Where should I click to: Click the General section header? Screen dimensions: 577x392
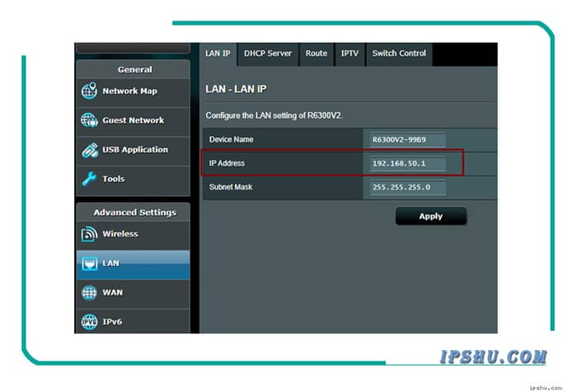point(134,69)
